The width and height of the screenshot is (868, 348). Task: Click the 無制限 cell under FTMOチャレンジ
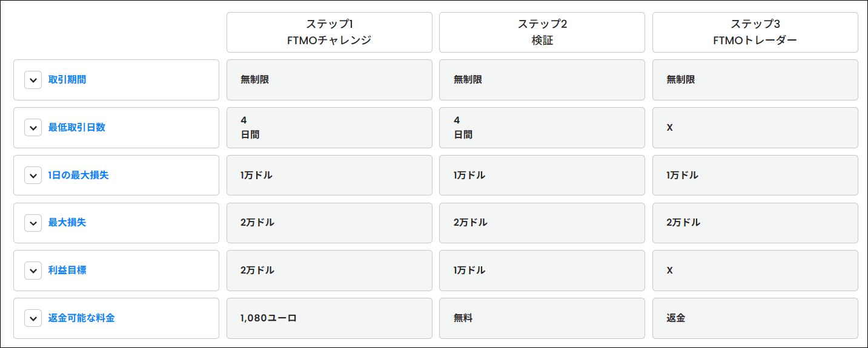(x=330, y=80)
